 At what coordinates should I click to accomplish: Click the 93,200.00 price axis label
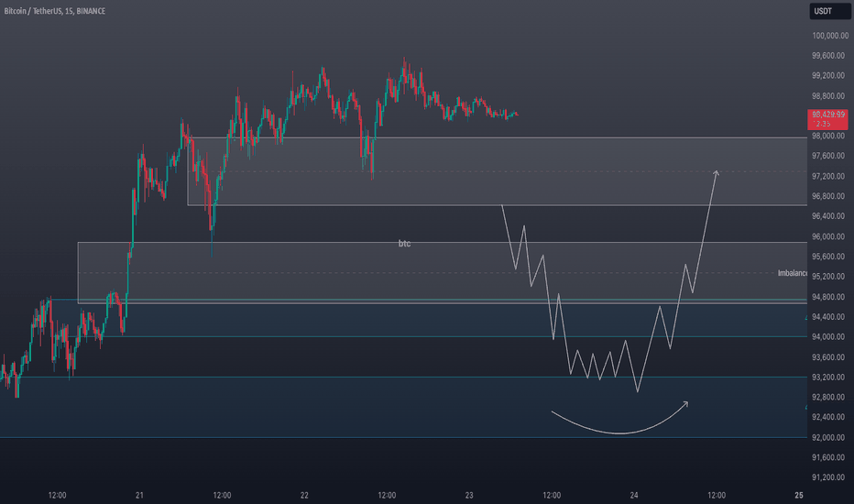[x=828, y=377]
